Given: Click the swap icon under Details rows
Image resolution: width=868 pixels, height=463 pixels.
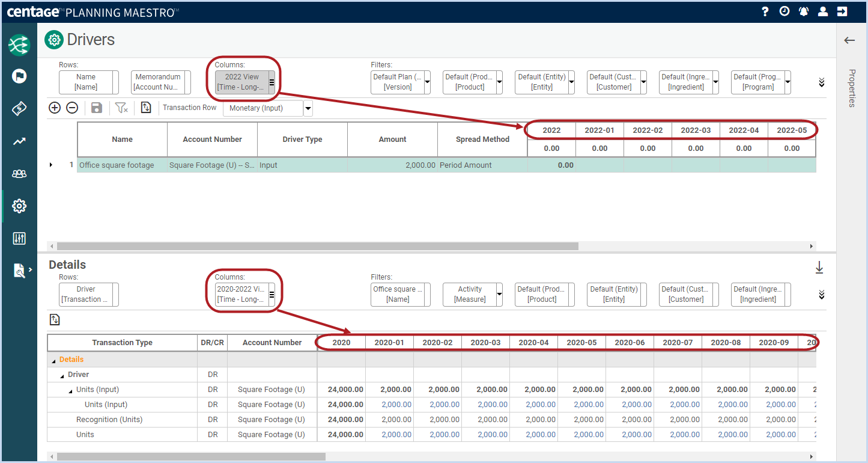Looking at the screenshot, I should pyautogui.click(x=55, y=320).
